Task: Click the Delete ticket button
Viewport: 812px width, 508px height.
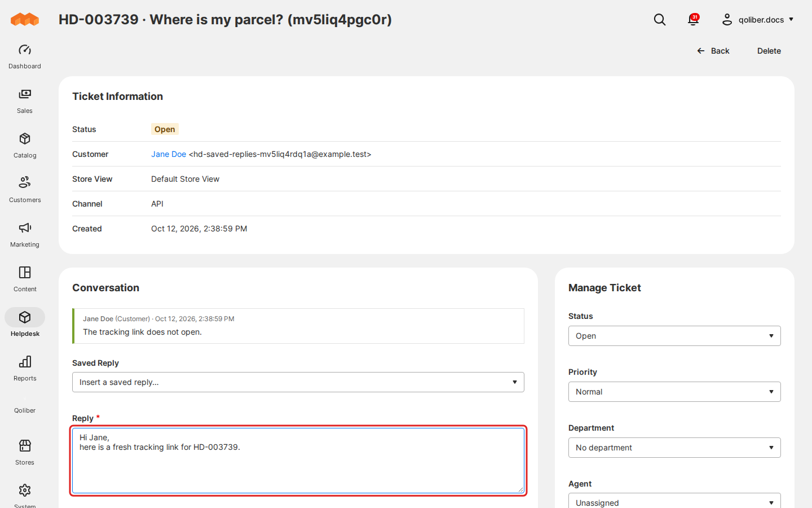Action: [x=769, y=51]
